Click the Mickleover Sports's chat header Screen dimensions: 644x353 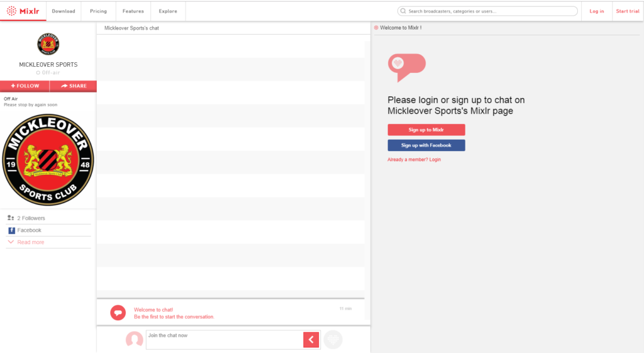(131, 28)
